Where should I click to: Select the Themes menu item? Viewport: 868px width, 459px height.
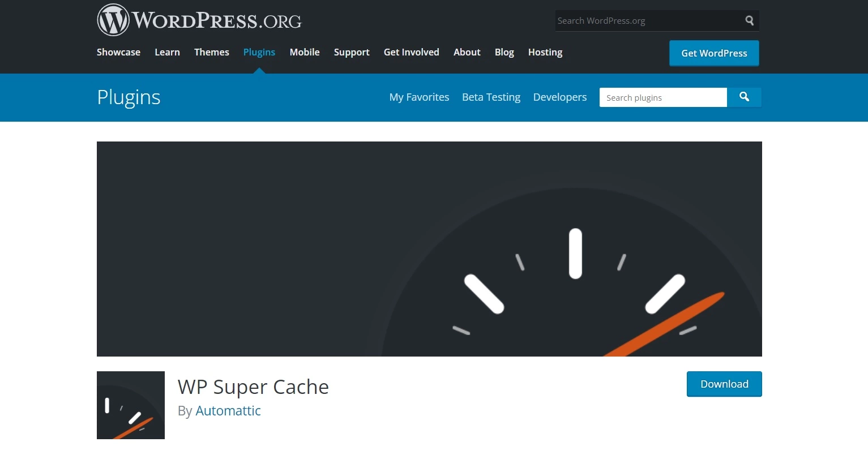[211, 52]
